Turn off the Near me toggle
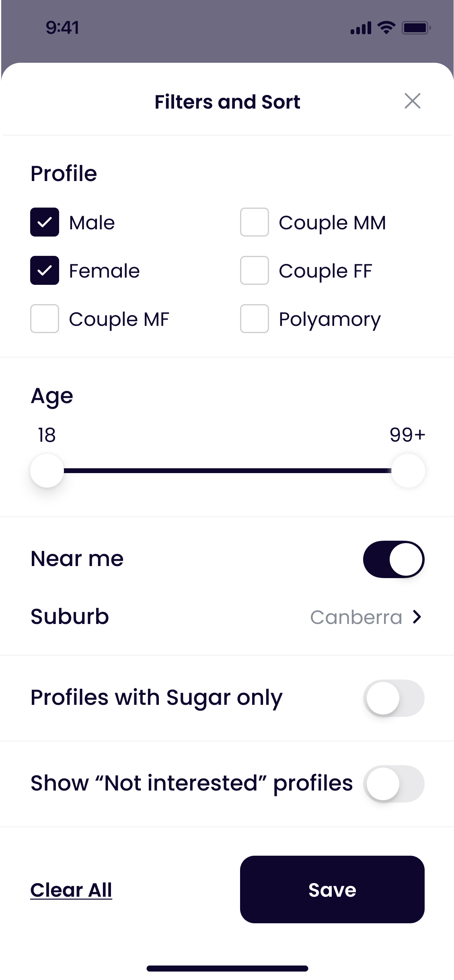The width and height of the screenshot is (454, 980). [394, 559]
